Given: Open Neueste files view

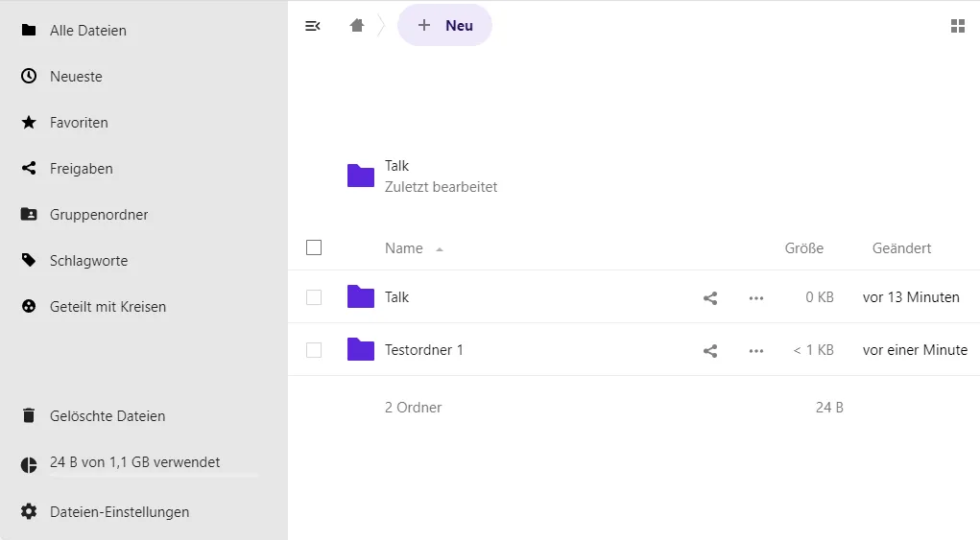Looking at the screenshot, I should [76, 77].
